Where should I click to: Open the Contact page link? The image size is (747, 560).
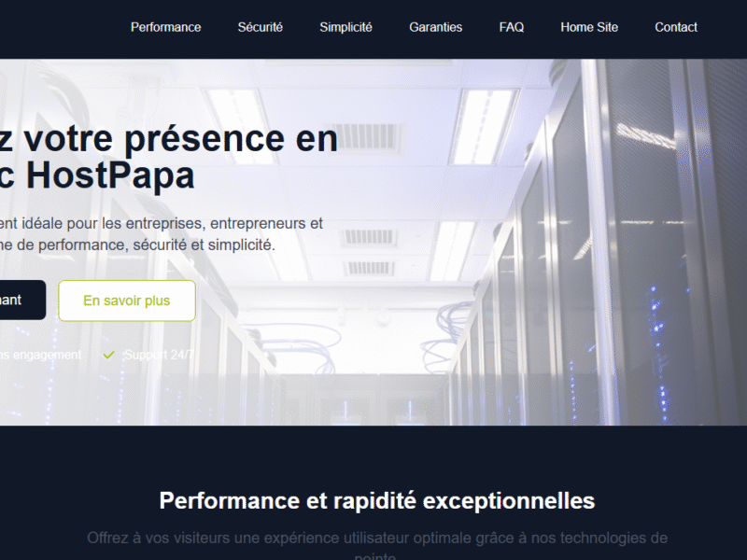point(675,27)
